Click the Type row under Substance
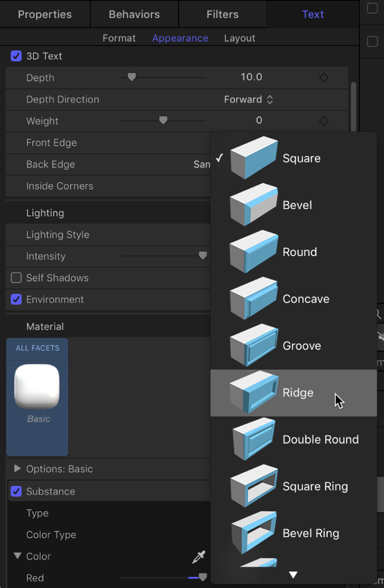The width and height of the screenshot is (384, 588). pos(37,513)
